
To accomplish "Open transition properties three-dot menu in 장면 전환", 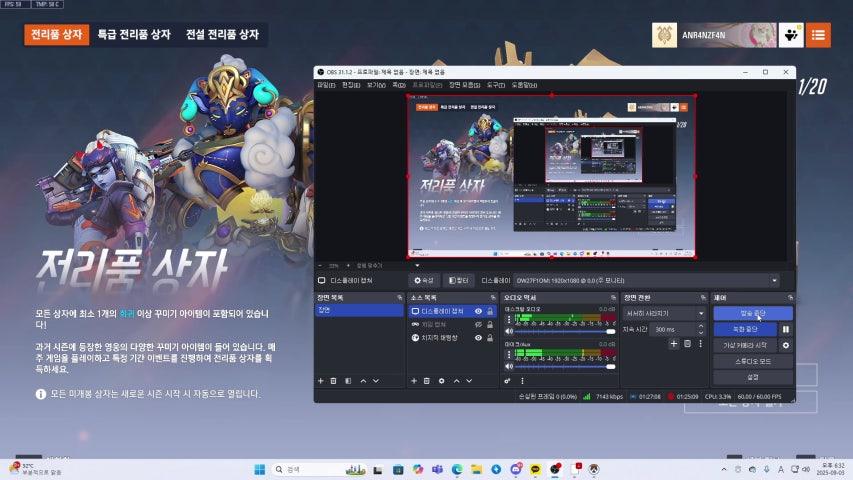I will point(701,344).
